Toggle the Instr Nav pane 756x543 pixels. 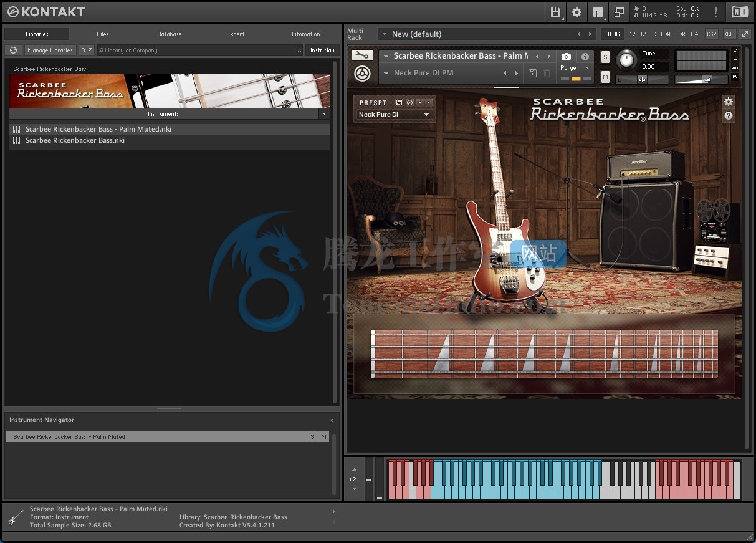(322, 50)
